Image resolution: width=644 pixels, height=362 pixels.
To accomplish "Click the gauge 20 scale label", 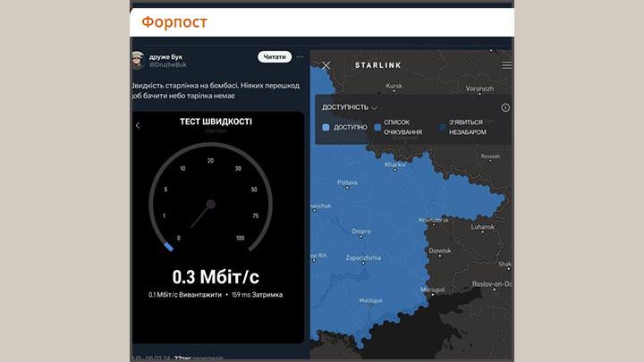I will [x=211, y=161].
